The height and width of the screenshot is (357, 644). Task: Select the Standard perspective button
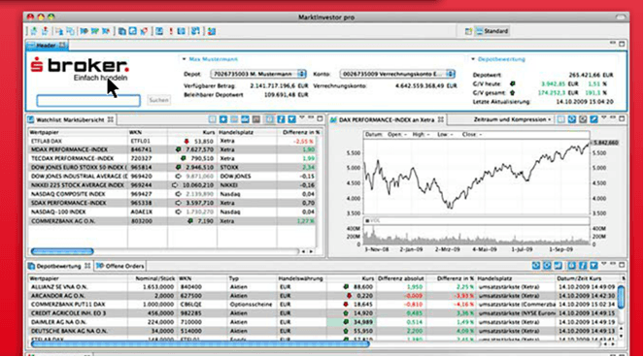coord(492,31)
